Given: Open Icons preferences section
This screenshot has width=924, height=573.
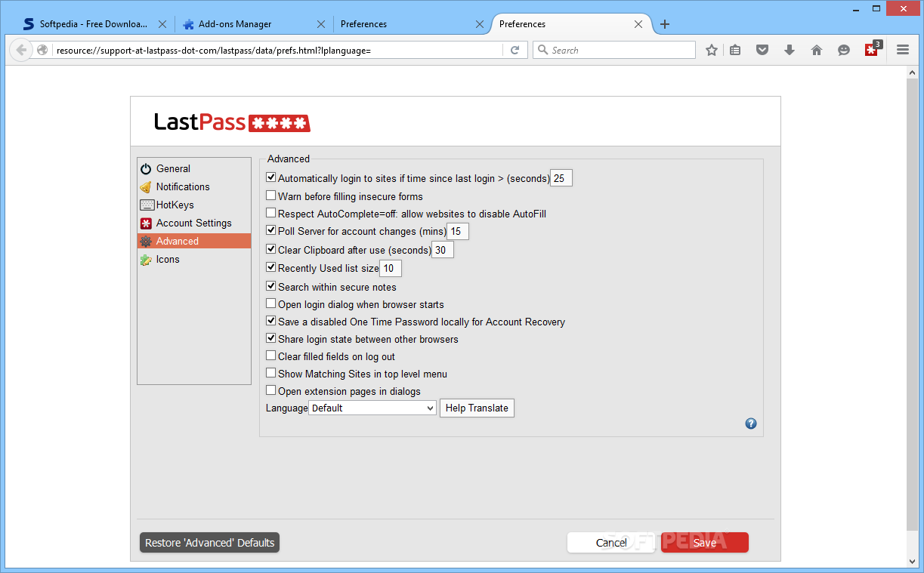Looking at the screenshot, I should click(x=194, y=260).
